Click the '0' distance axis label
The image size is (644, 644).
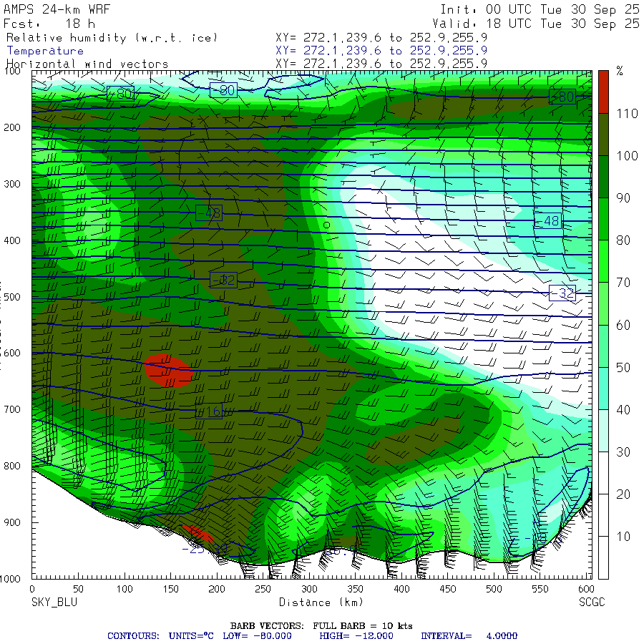click(x=32, y=590)
